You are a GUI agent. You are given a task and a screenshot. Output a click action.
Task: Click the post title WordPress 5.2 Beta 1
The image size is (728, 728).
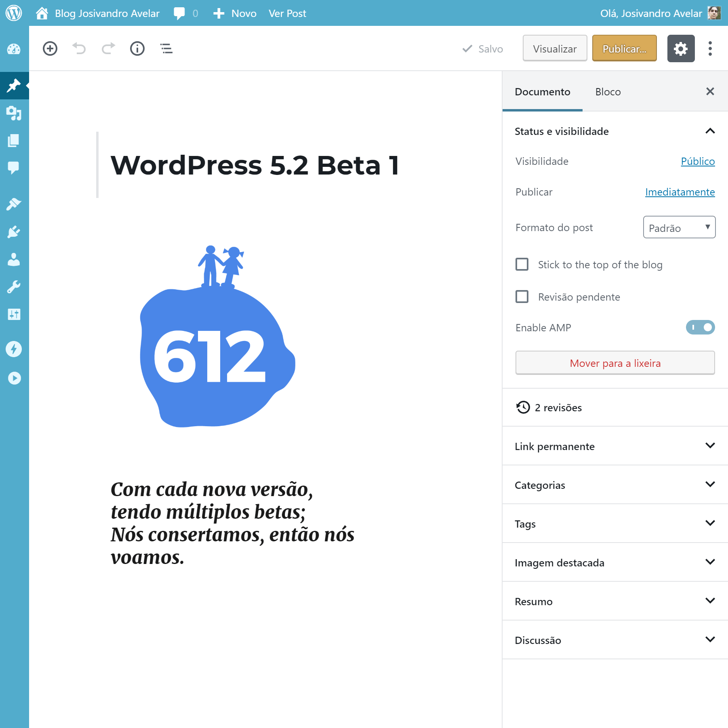pos(255,165)
